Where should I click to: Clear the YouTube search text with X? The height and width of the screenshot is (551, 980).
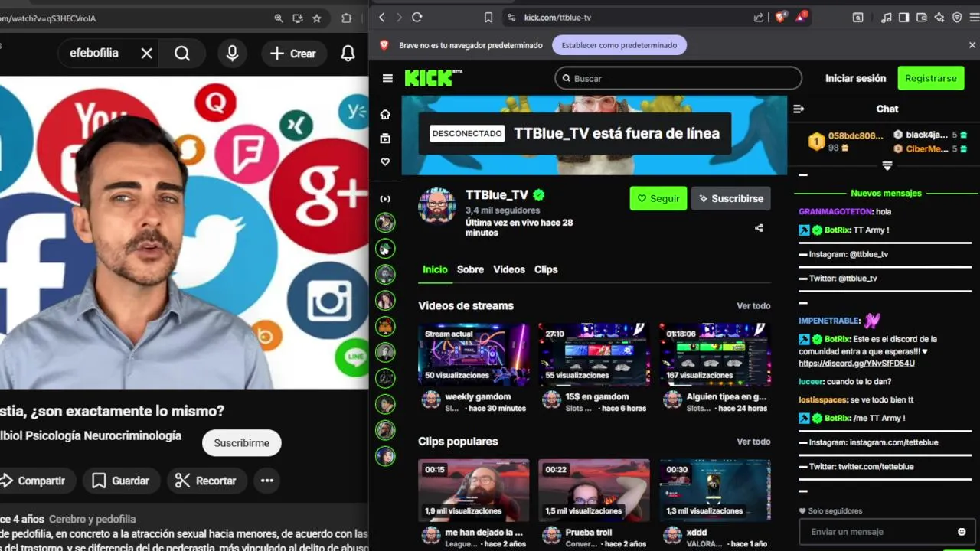[x=147, y=54]
